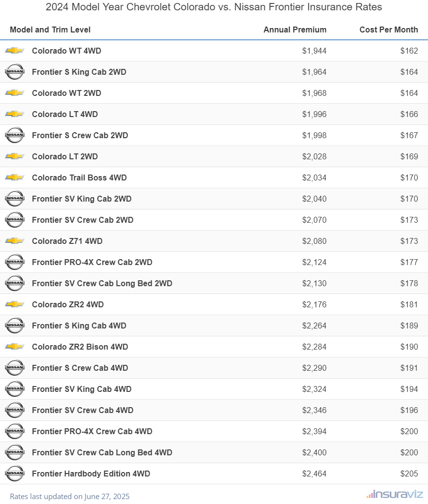The width and height of the screenshot is (428, 504).
Task: Click Nissan logo beside Frontier PRO-4X Crew Cab 2WD
Action: click(15, 262)
